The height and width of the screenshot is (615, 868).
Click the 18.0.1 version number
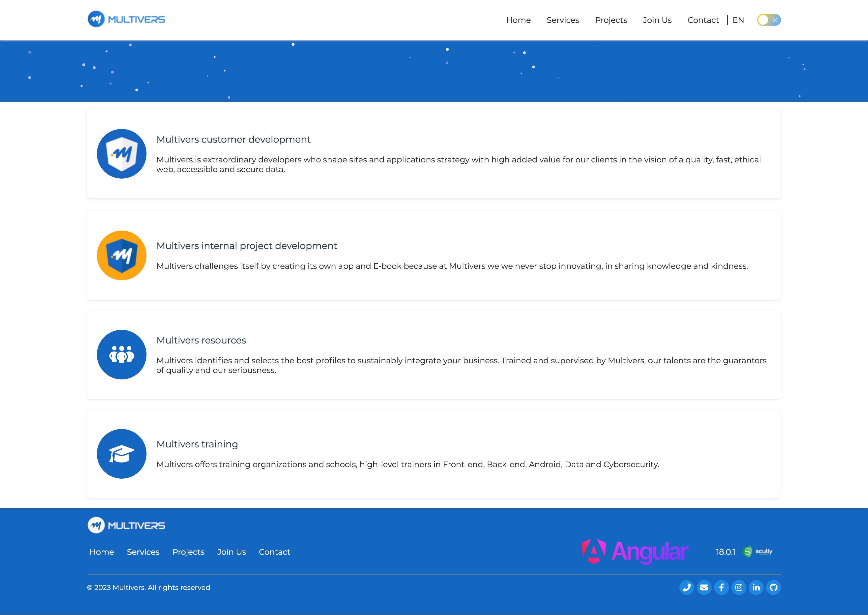pyautogui.click(x=725, y=552)
